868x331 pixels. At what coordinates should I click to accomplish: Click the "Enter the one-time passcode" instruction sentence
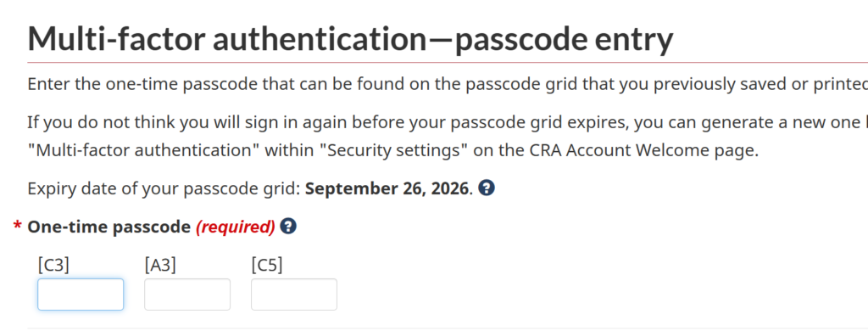click(448, 85)
